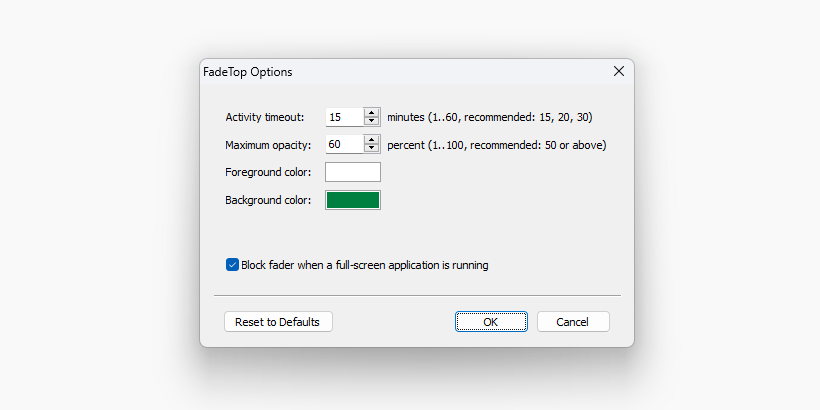Decrease the Activity timeout value with down arrow
The height and width of the screenshot is (410, 820).
(372, 121)
